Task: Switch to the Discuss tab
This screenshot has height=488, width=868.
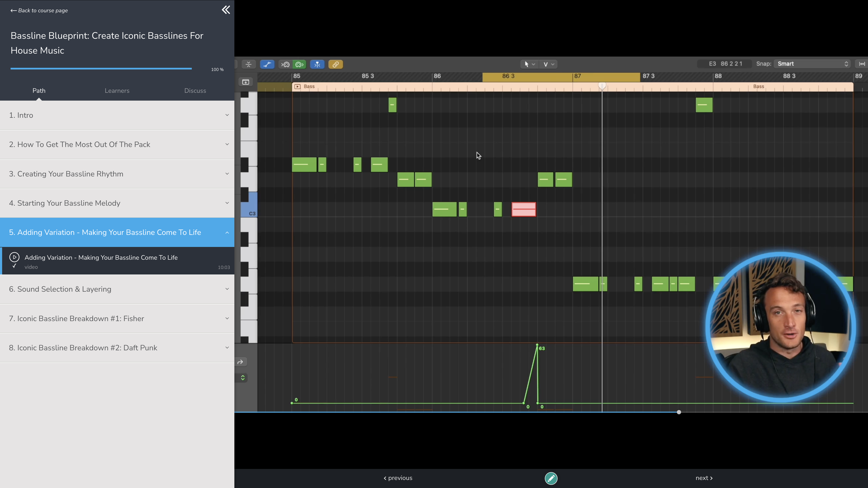Action: click(195, 91)
